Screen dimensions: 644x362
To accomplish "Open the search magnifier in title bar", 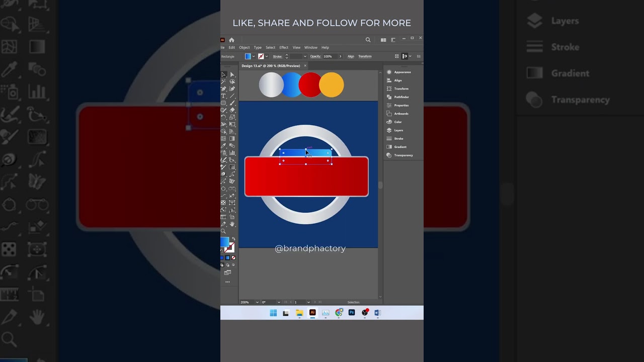I will (x=368, y=40).
